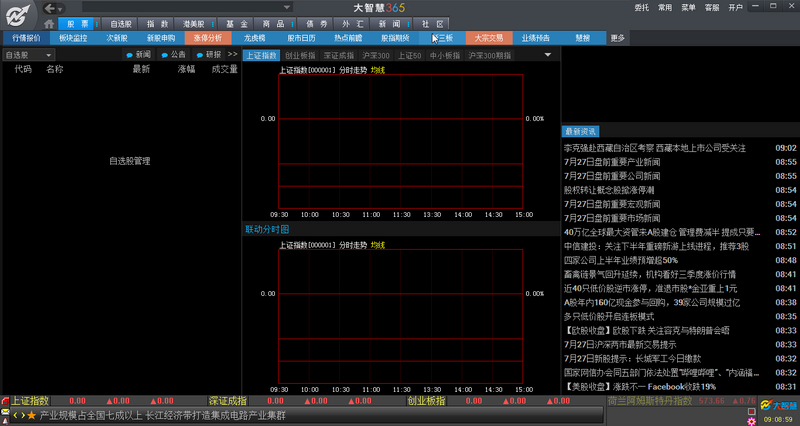This screenshot has width=800, height=426.
Task: Open 次新股 in the sub toolbar
Action: 117,38
